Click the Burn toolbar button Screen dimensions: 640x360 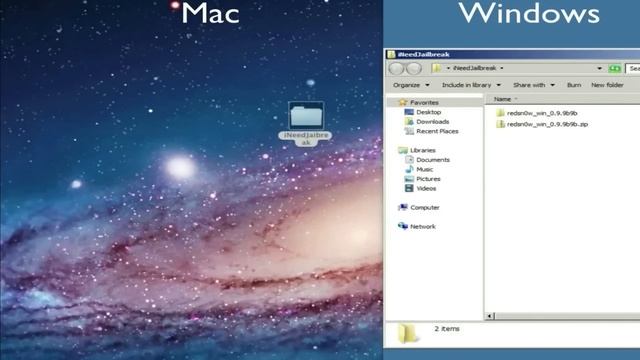pyautogui.click(x=574, y=85)
